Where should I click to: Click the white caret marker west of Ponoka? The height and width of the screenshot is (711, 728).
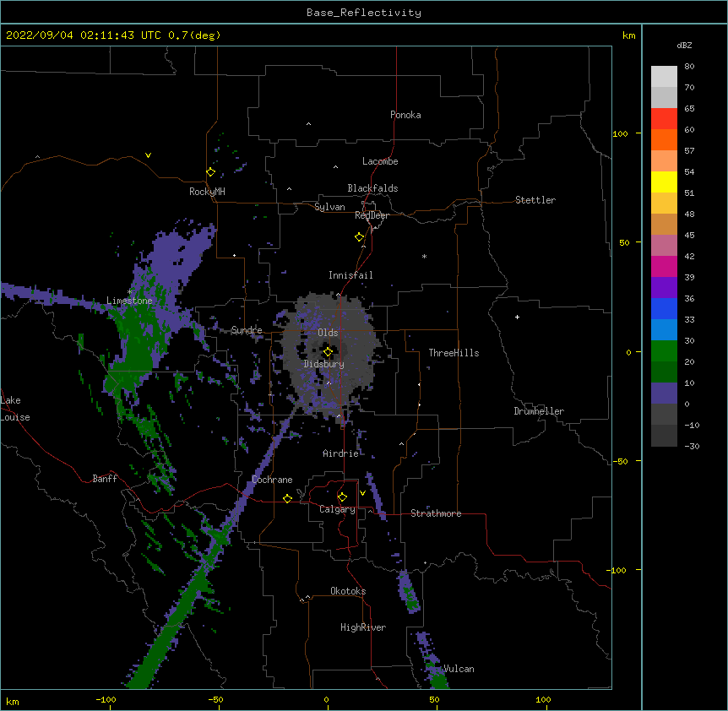pos(309,124)
